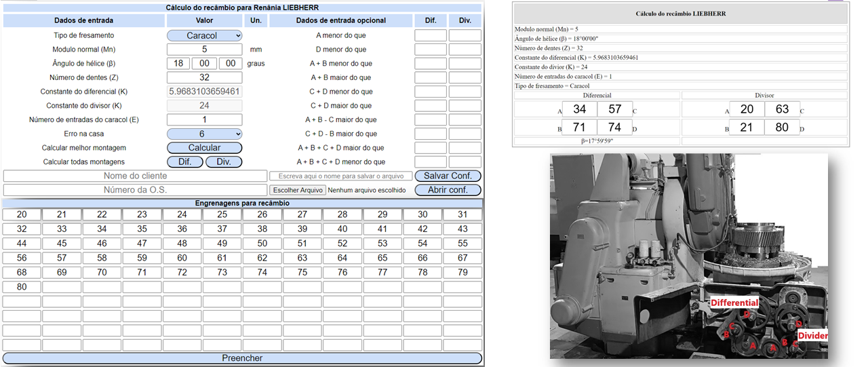Click the Dif. field for A menor do que
Viewport: 868px width, 367px height.
[431, 35]
